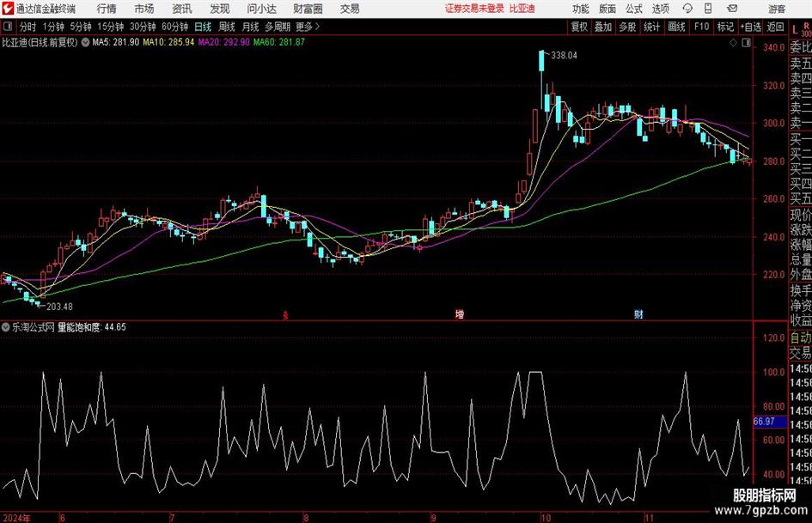Open the 财富圈 menu
The image size is (812, 523).
tap(308, 9)
